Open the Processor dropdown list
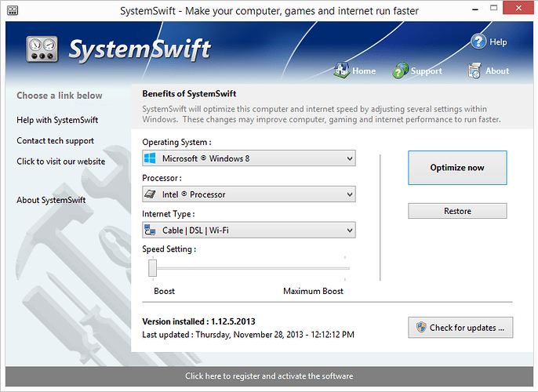Screen dimensions: 538x392 [349, 194]
